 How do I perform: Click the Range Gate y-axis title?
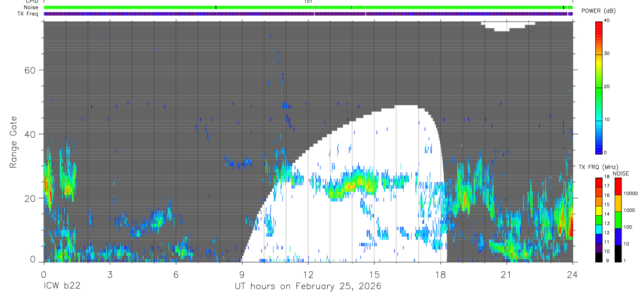tap(14, 142)
